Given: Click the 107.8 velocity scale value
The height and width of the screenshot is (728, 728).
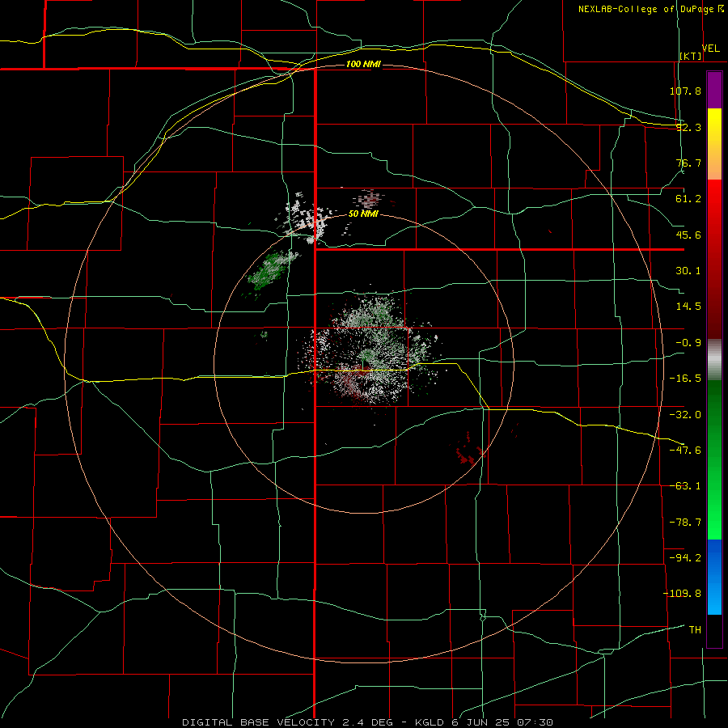Looking at the screenshot, I should 685,91.
